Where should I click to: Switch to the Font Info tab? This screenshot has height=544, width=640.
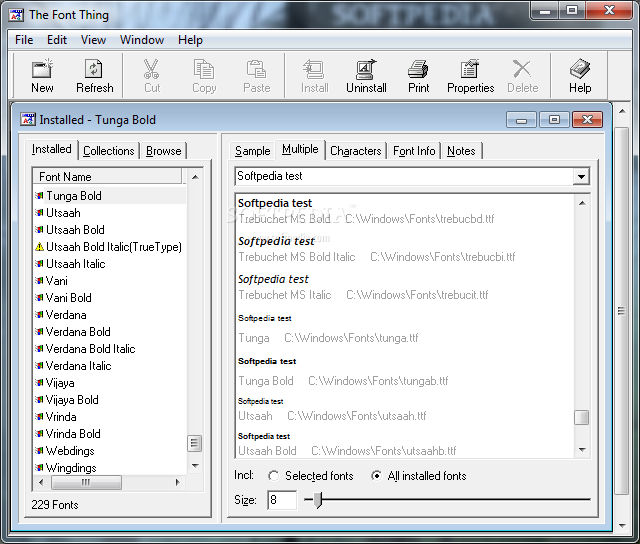click(414, 151)
